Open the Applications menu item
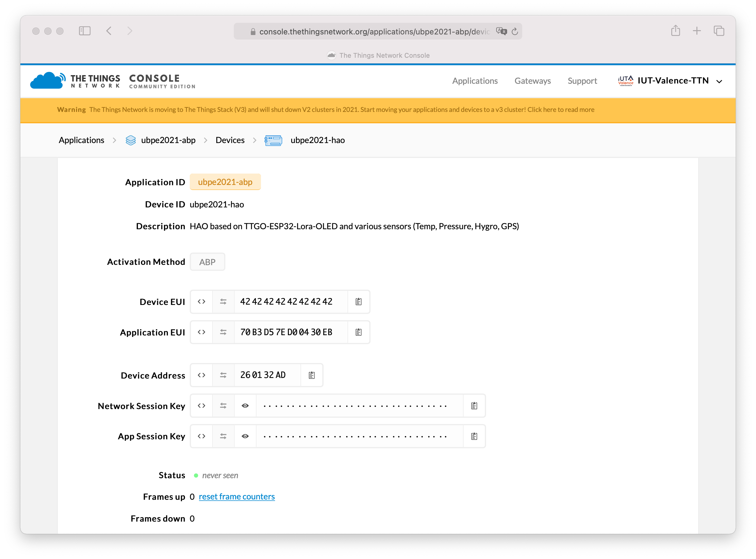The width and height of the screenshot is (756, 559). point(475,81)
